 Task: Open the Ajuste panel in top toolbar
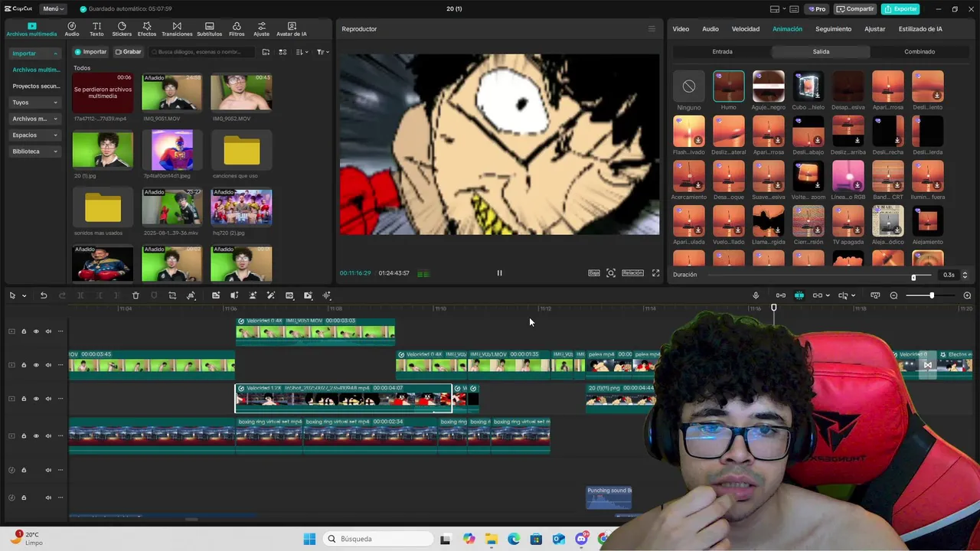(x=261, y=29)
